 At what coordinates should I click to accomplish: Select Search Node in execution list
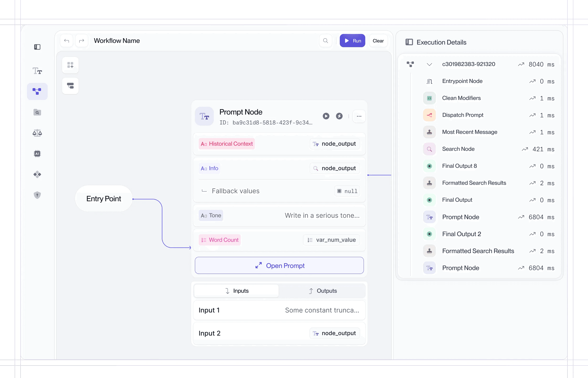[458, 149]
